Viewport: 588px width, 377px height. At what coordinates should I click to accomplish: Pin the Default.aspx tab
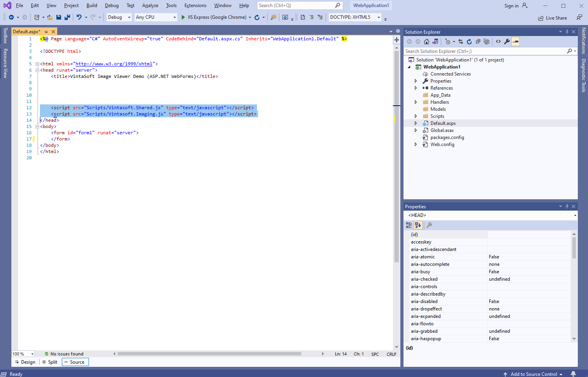[46, 32]
